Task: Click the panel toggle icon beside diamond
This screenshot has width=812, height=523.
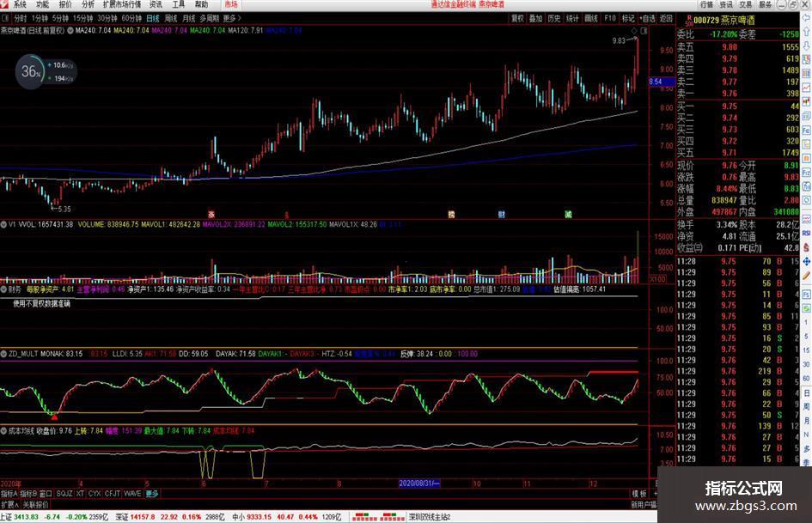Action: click(x=644, y=31)
